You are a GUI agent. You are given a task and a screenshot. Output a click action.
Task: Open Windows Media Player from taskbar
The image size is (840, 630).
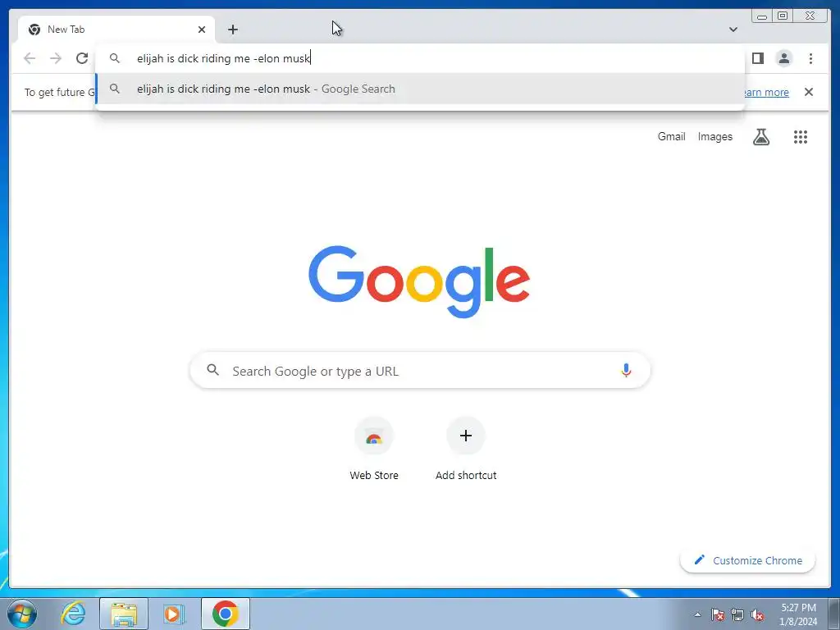click(x=174, y=614)
